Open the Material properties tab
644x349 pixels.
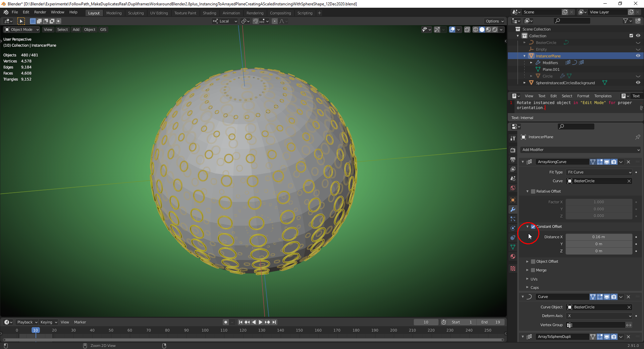513,256
